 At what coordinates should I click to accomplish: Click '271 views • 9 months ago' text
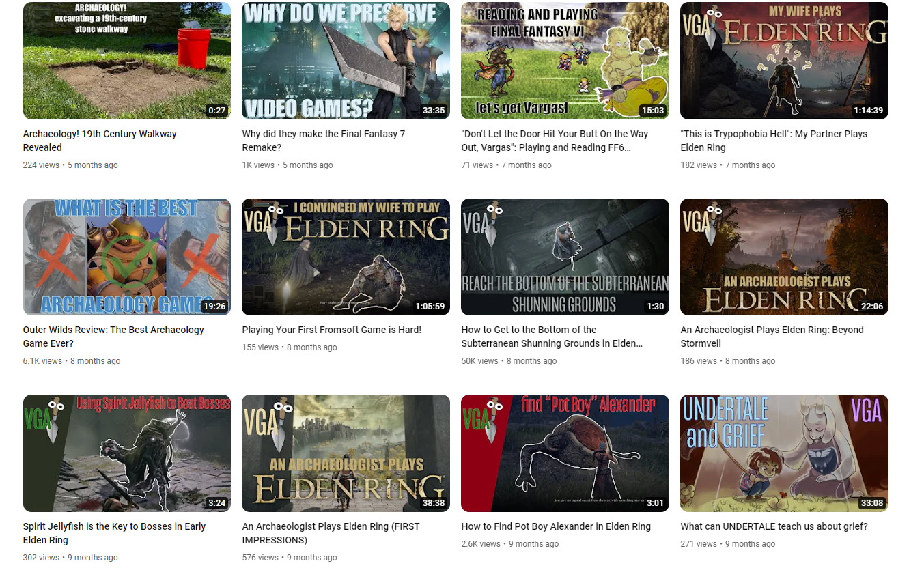(x=728, y=544)
